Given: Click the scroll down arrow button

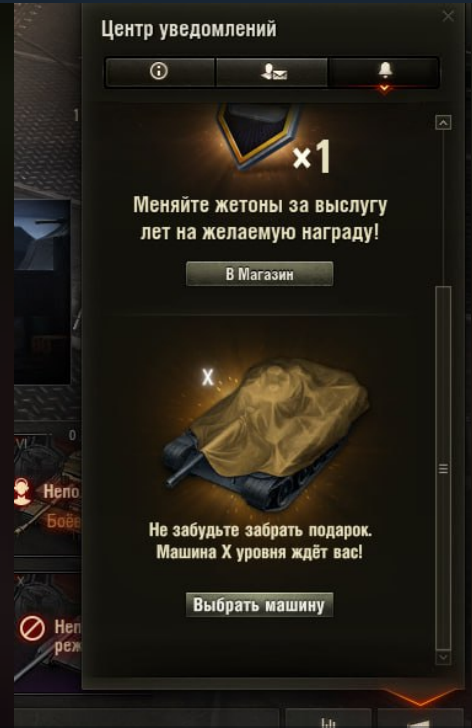Looking at the screenshot, I should click(x=443, y=657).
